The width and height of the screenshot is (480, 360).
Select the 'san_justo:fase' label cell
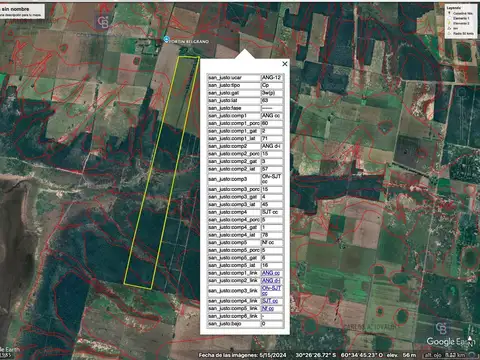234,108
